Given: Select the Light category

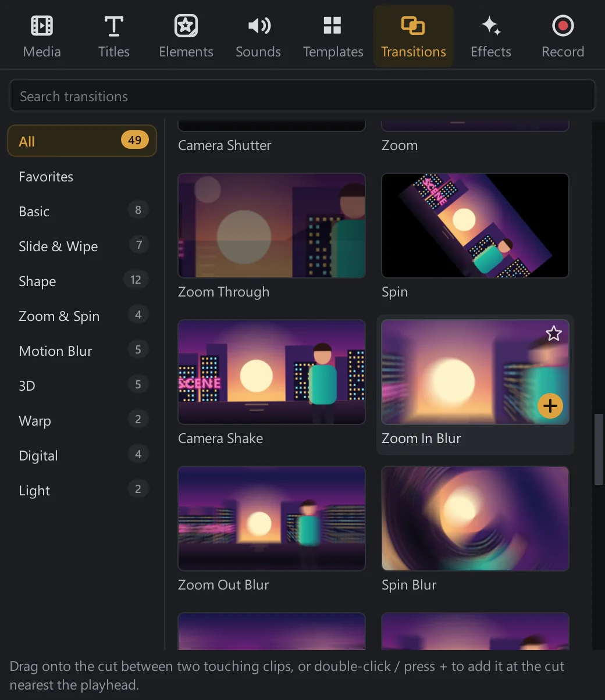Looking at the screenshot, I should point(82,491).
